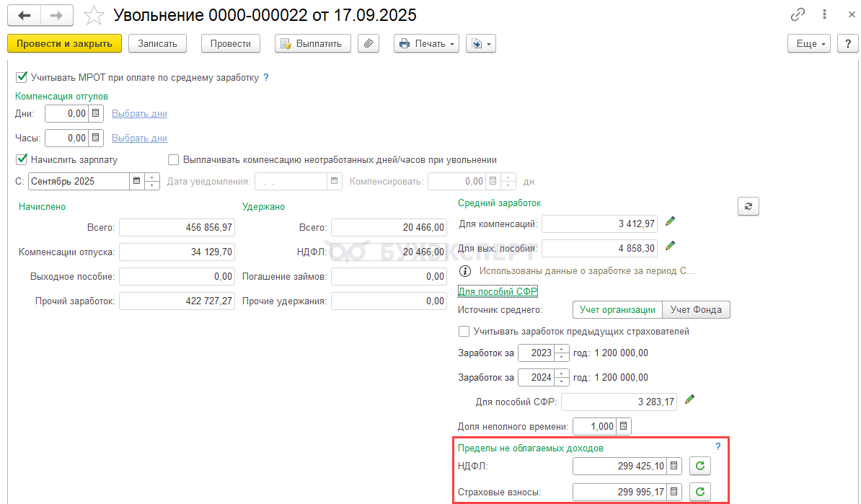The image size is (861, 504).
Task: Go back with the left arrow button
Action: (x=24, y=15)
